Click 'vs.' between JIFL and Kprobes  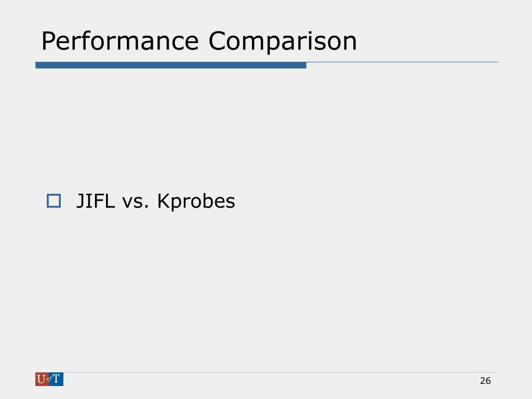pos(136,202)
